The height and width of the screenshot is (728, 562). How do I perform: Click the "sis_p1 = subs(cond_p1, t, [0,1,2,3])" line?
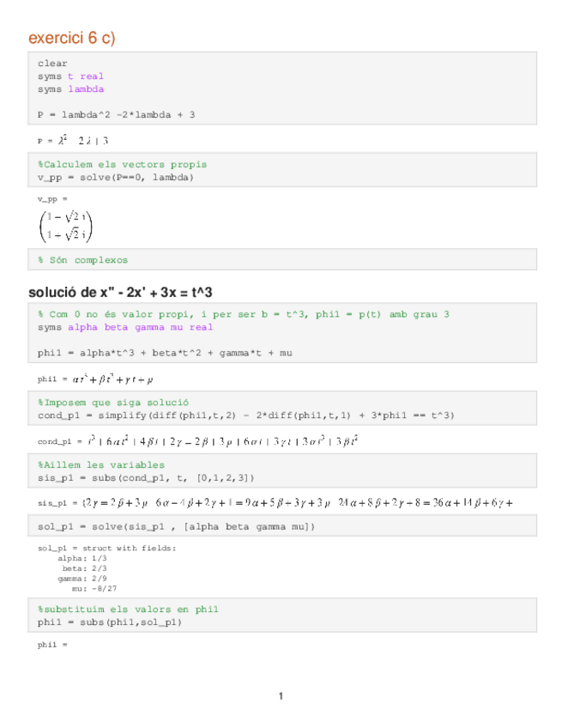pyautogui.click(x=146, y=477)
